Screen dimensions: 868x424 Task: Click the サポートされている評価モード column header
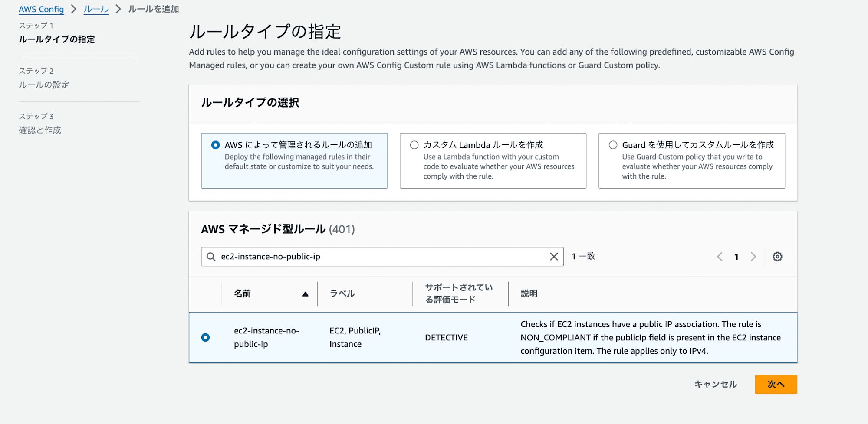tap(459, 294)
